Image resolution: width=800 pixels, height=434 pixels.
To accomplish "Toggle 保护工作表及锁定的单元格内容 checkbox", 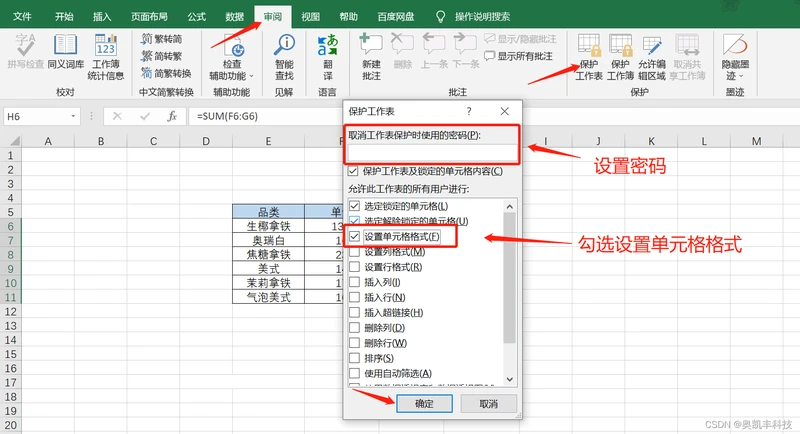I will point(353,171).
